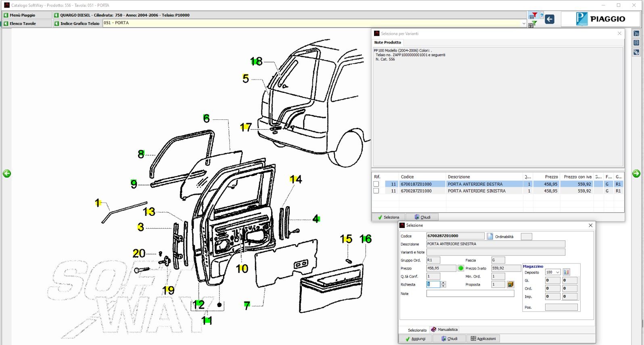Click Seleziona in the variants panel
Screen dimensions: 644x345
point(388,217)
